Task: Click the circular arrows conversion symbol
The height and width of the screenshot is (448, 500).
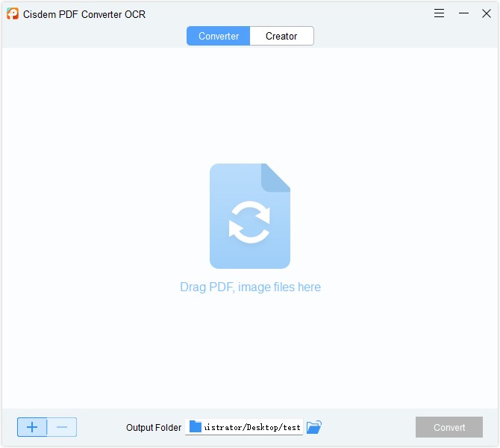Action: coord(249,223)
